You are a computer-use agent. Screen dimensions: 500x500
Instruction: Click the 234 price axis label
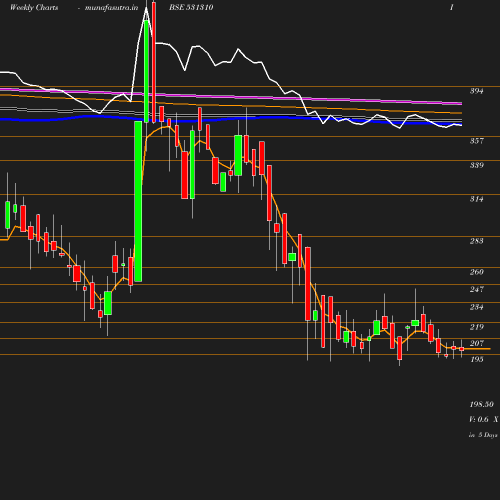[x=476, y=307]
